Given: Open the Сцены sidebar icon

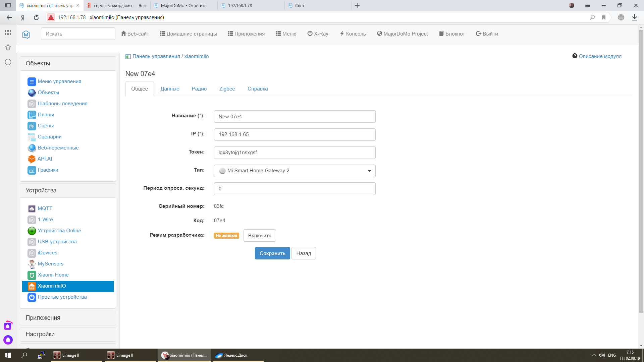Looking at the screenshot, I should pyautogui.click(x=32, y=126).
